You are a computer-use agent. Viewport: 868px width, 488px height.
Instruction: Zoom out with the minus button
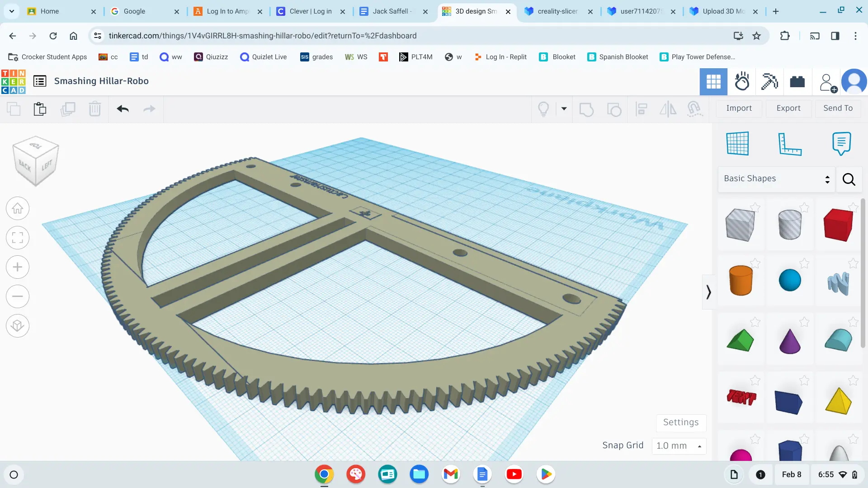click(x=18, y=296)
